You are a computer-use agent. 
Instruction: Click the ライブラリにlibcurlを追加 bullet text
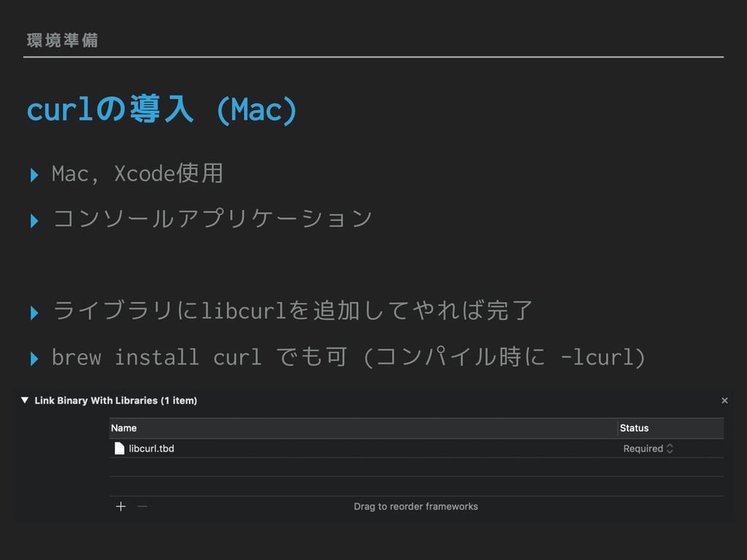point(292,311)
